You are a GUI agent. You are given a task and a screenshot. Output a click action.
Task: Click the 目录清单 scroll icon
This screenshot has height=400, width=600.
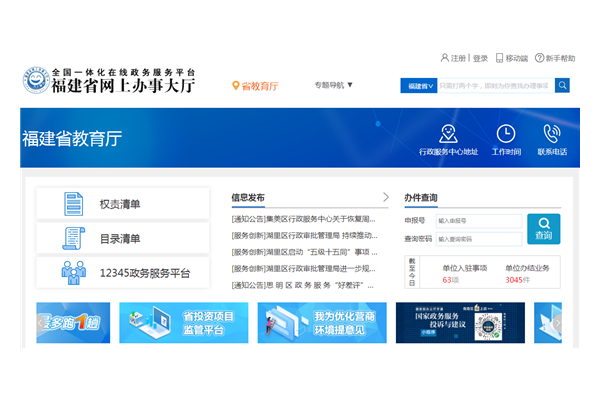[x=73, y=238]
